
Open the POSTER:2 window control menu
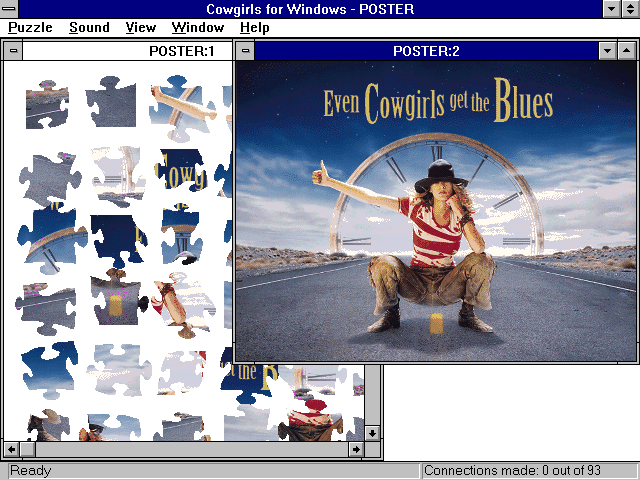pos(245,51)
